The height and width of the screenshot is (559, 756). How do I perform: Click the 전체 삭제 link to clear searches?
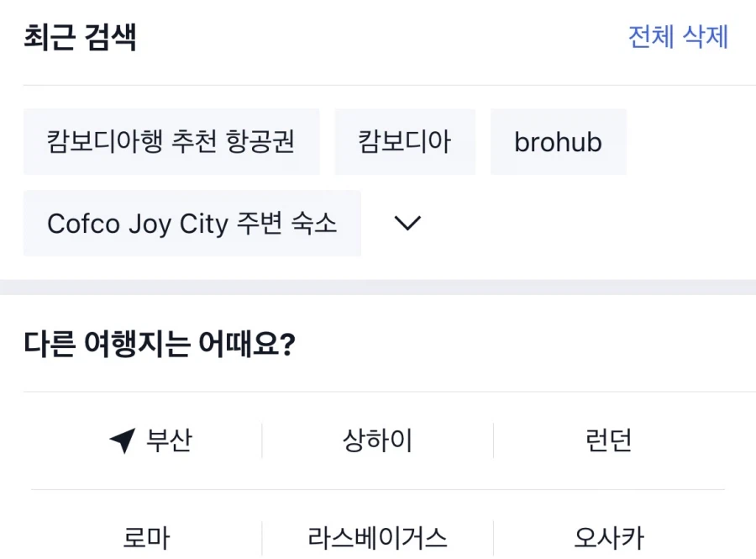[x=677, y=37]
